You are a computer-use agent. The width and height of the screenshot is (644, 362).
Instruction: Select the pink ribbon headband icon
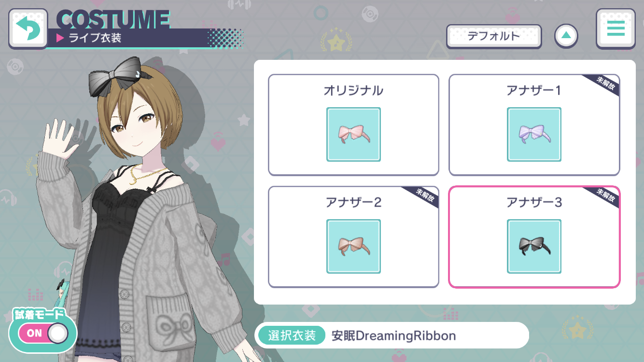tap(353, 134)
